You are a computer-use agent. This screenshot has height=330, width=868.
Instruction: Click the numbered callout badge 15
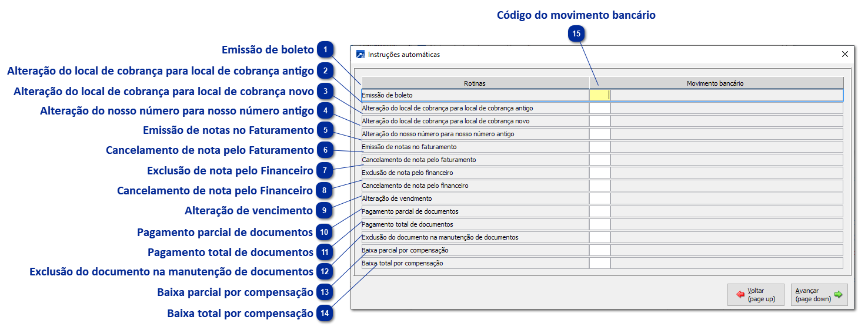576,34
